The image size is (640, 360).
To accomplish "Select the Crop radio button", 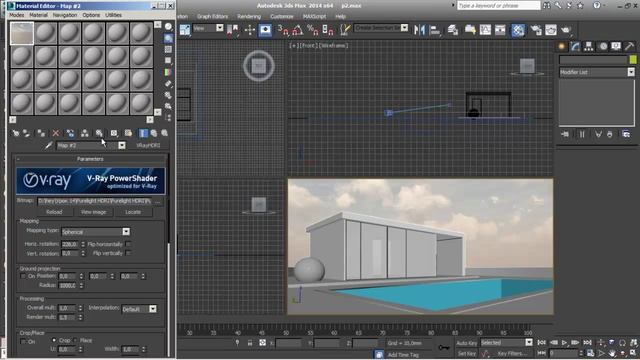I will (54, 340).
